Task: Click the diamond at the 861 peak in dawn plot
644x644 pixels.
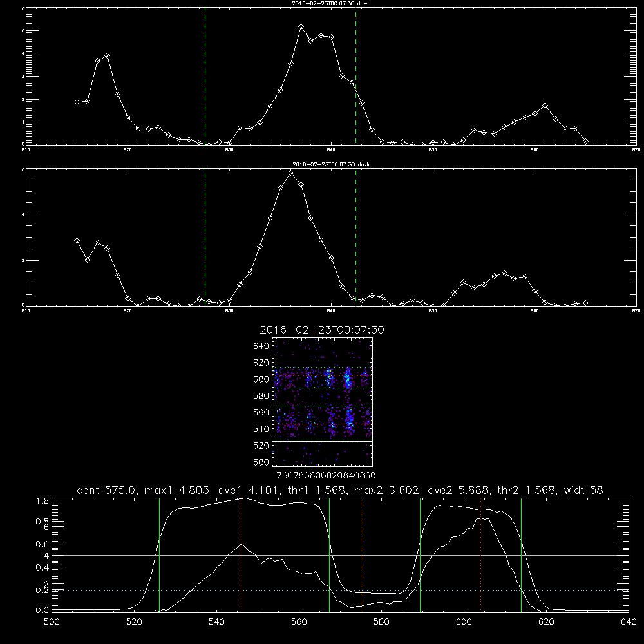Action: point(545,106)
